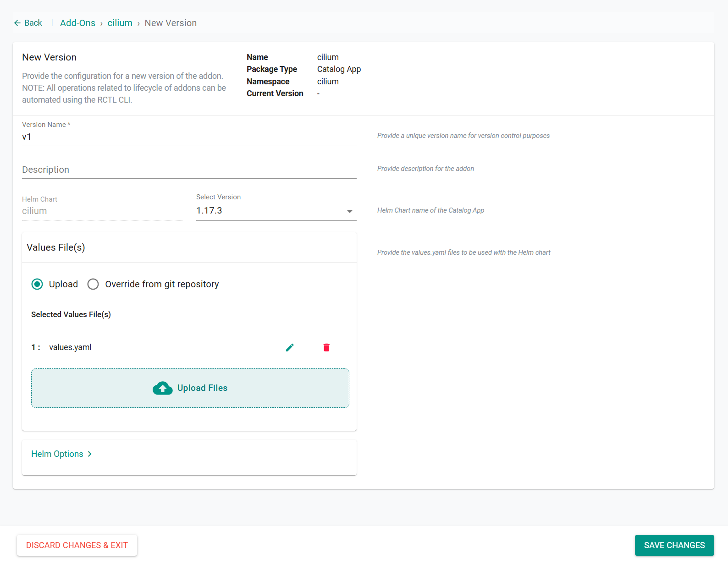Delete values.yaml with the red trash icon

(x=326, y=347)
